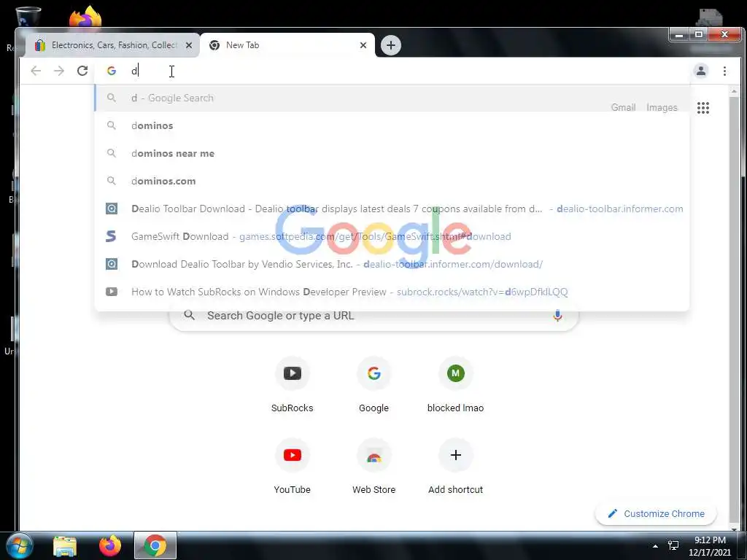The image size is (747, 560).
Task: Open the Chrome profile avatar button
Action: tap(701, 71)
